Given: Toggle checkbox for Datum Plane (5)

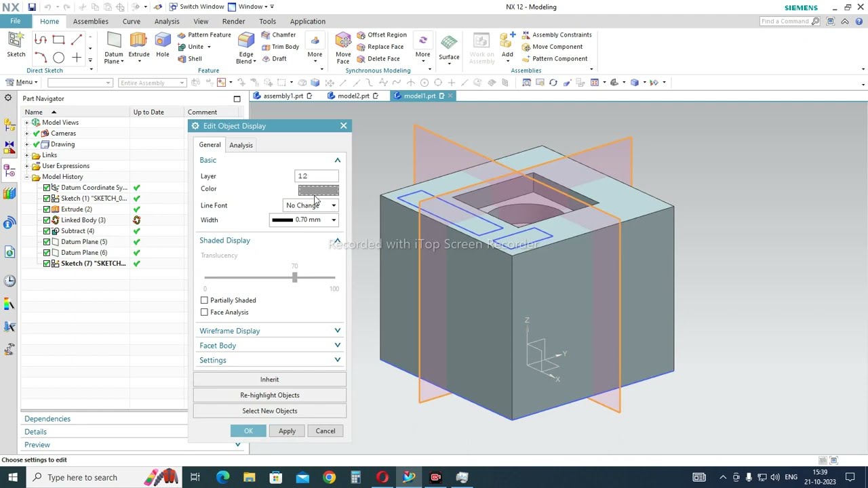Looking at the screenshot, I should [47, 242].
